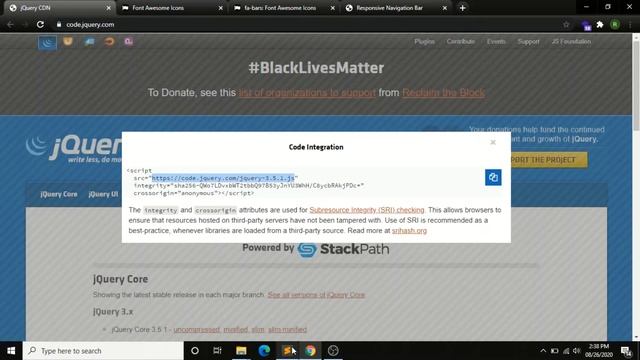Open Task View on taskbar

pos(217,351)
